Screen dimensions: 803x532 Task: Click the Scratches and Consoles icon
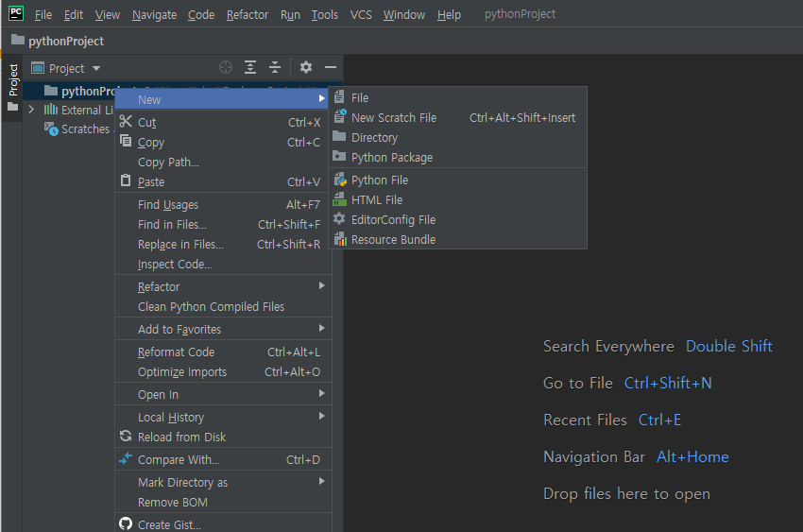click(51, 129)
